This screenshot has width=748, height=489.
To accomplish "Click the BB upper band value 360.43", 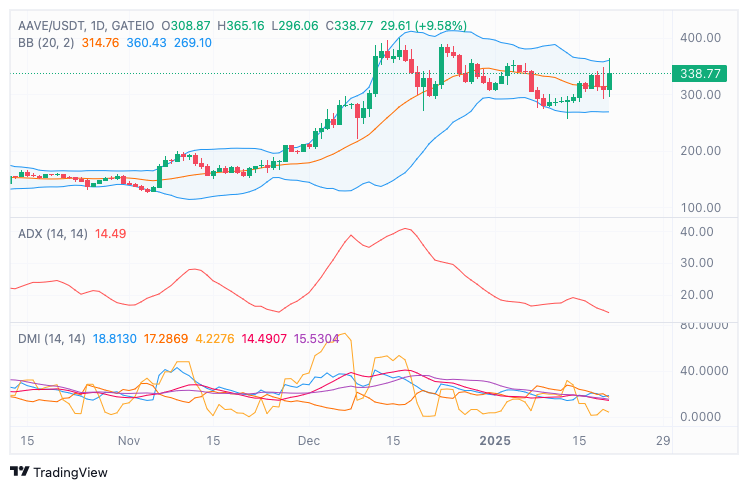I will tap(146, 42).
